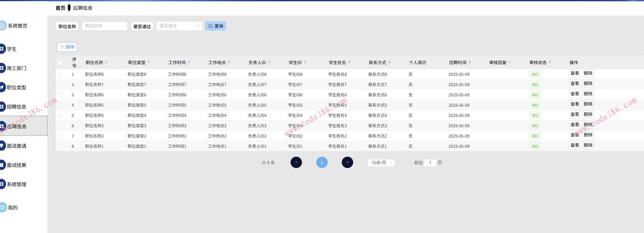Viewport: 644px width, 233px height.
Task: Open the 10条/页 page size dropdown
Action: tap(381, 163)
